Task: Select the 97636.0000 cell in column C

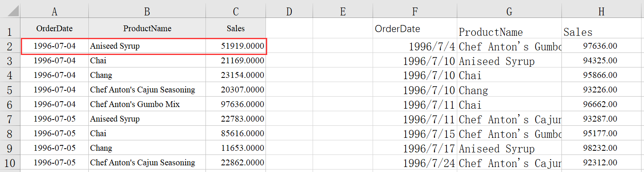Action: pyautogui.click(x=236, y=104)
